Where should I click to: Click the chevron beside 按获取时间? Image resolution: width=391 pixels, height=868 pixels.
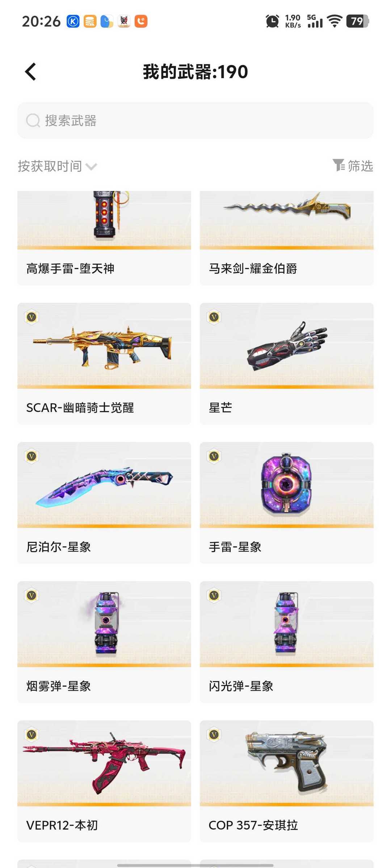[91, 167]
